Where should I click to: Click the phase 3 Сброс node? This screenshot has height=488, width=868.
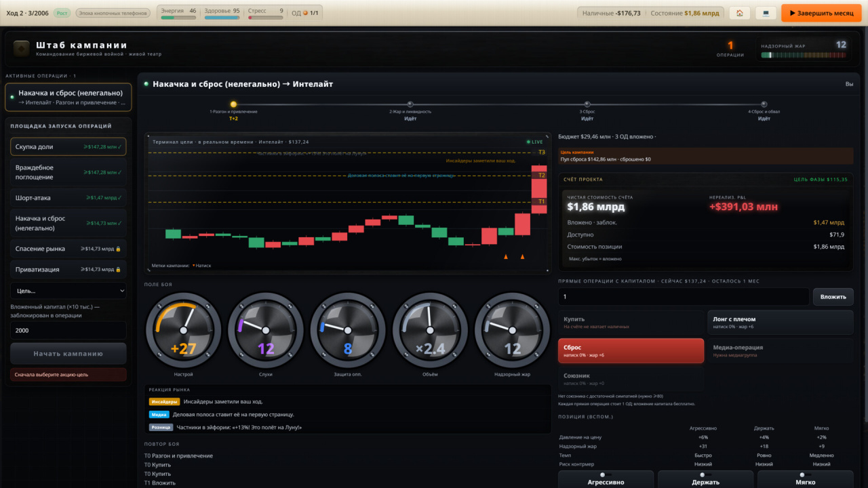587,104
